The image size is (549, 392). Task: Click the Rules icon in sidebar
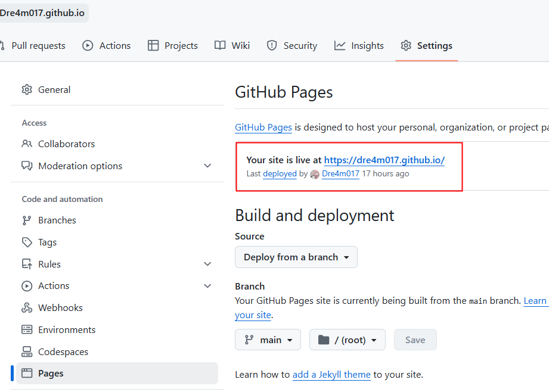click(27, 264)
